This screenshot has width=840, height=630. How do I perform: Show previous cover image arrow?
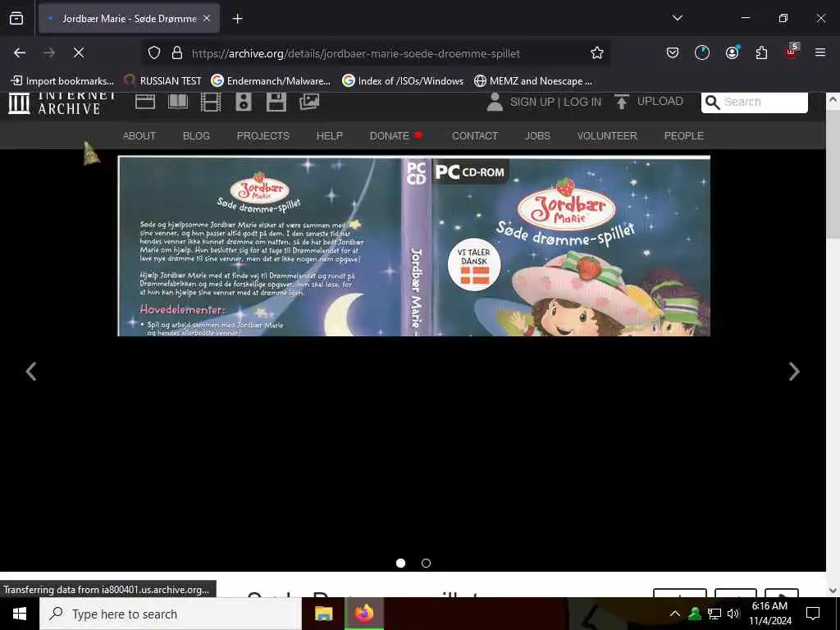[31, 372]
